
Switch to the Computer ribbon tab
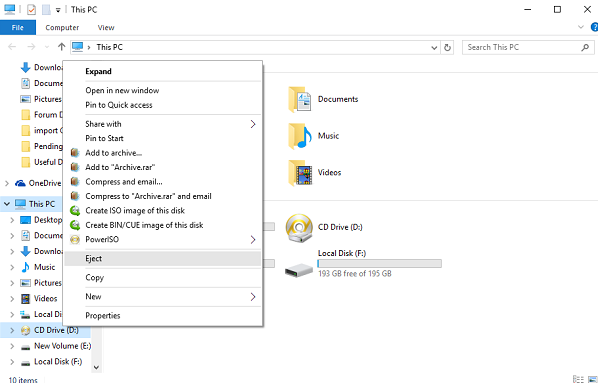click(x=62, y=27)
